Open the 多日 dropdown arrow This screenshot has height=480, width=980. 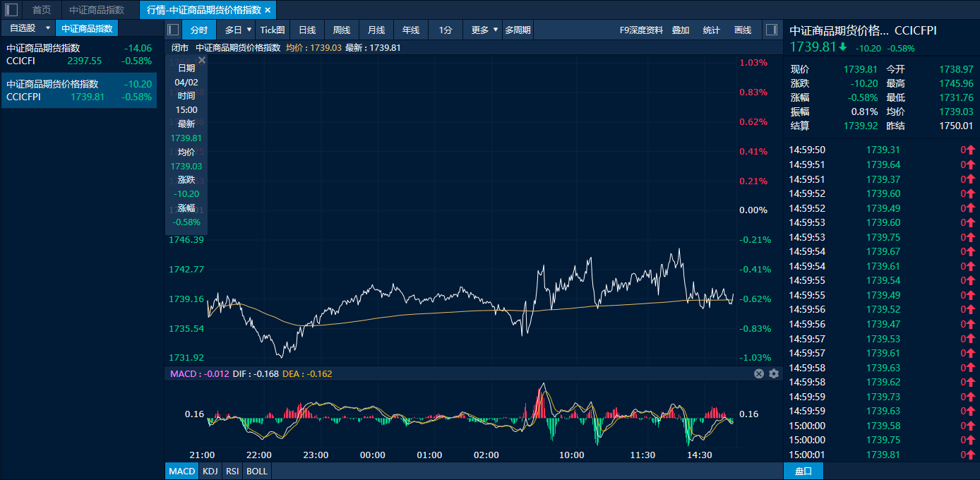click(x=249, y=30)
